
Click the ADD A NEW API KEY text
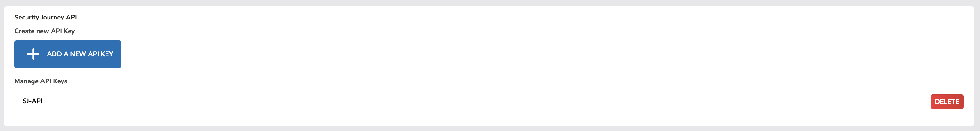pyautogui.click(x=80, y=54)
